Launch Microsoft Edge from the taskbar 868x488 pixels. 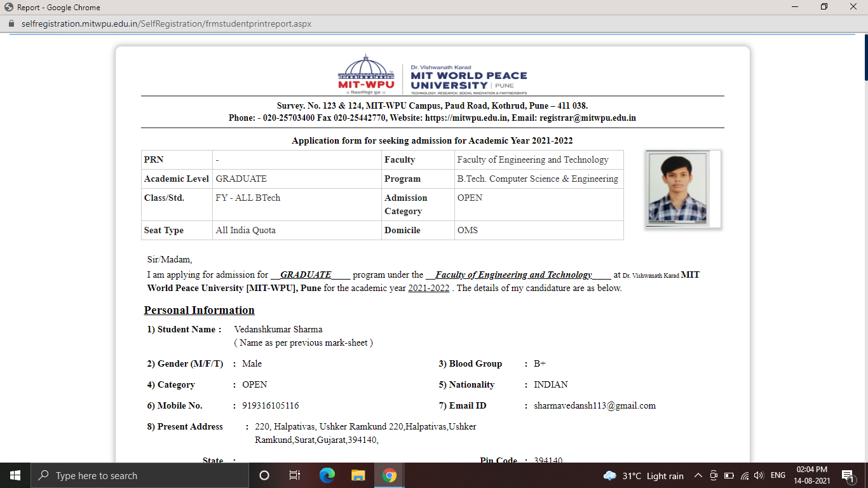pyautogui.click(x=327, y=475)
